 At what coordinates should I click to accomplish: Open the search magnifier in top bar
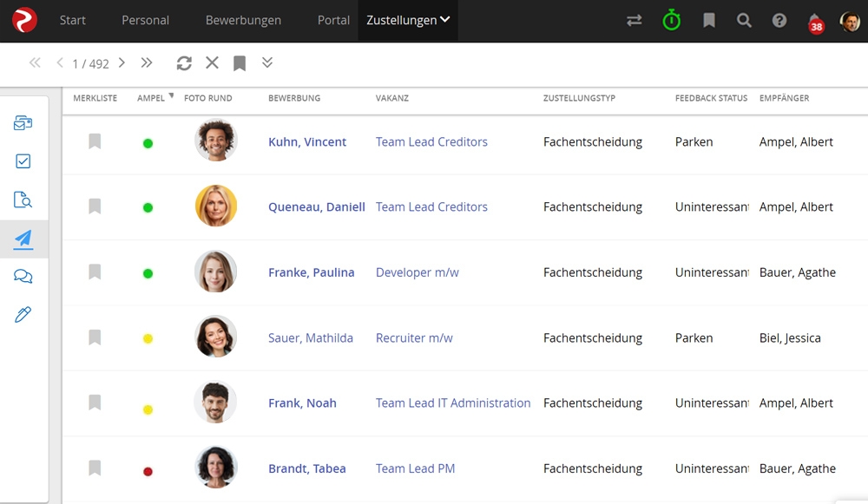coord(744,20)
